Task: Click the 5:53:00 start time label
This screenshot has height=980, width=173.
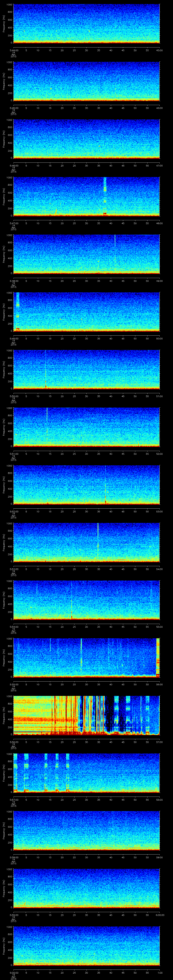Action: tap(14, 569)
